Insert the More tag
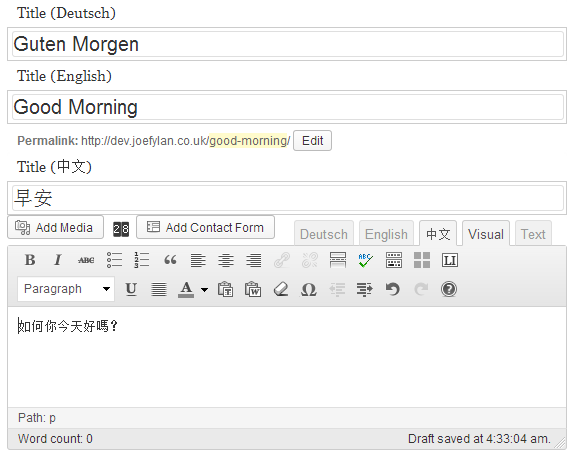Image resolution: width=573 pixels, height=454 pixels. (338, 260)
